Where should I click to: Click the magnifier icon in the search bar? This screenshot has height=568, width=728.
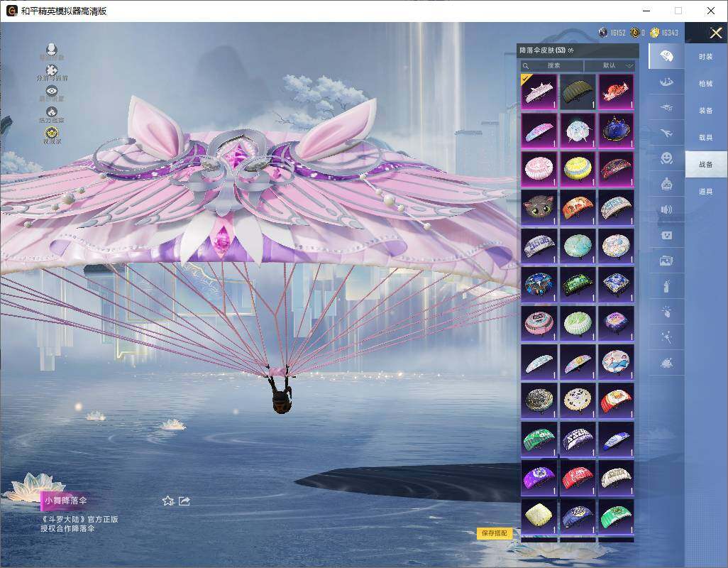point(526,66)
